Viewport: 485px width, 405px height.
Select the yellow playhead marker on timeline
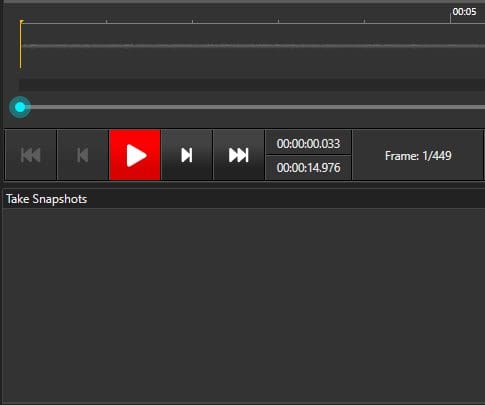click(x=21, y=44)
